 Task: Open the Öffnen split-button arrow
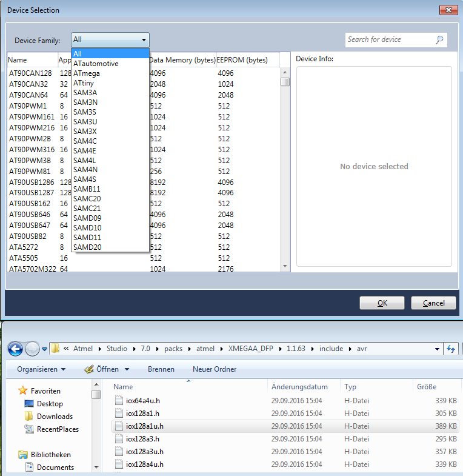pyautogui.click(x=127, y=369)
